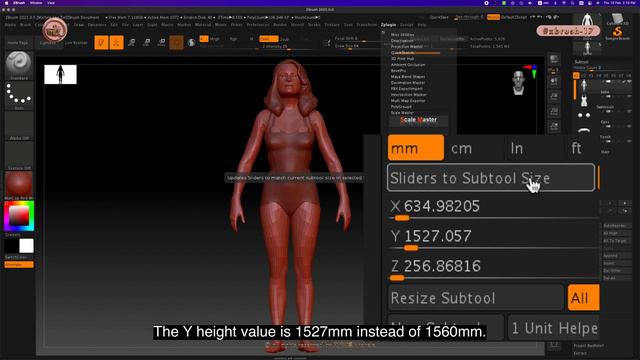Image resolution: width=640 pixels, height=360 pixels.
Task: Toggle the Gizmo 3D icon
Action: coord(176,42)
